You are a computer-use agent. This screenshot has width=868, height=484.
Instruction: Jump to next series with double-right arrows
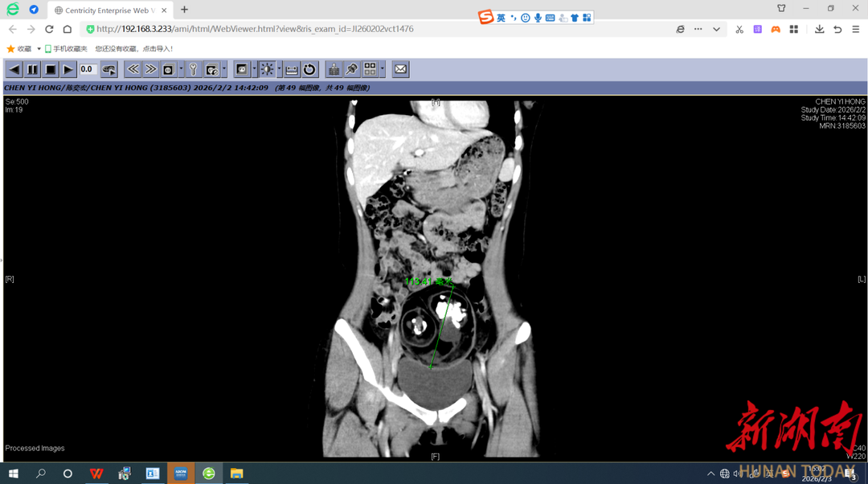pyautogui.click(x=150, y=70)
